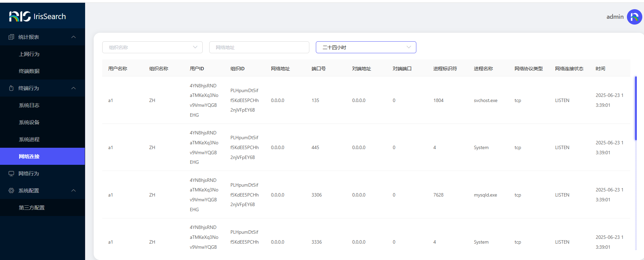Click the 终端行为 mouse icon

pos(11,88)
